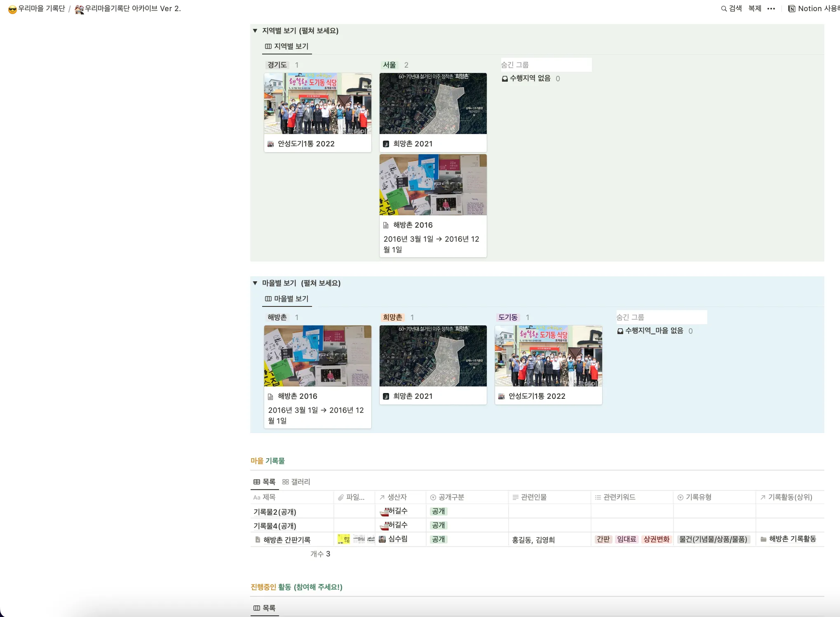Click sunglasses emoji 우리마을 기록단 breadcrumb

tap(37, 9)
